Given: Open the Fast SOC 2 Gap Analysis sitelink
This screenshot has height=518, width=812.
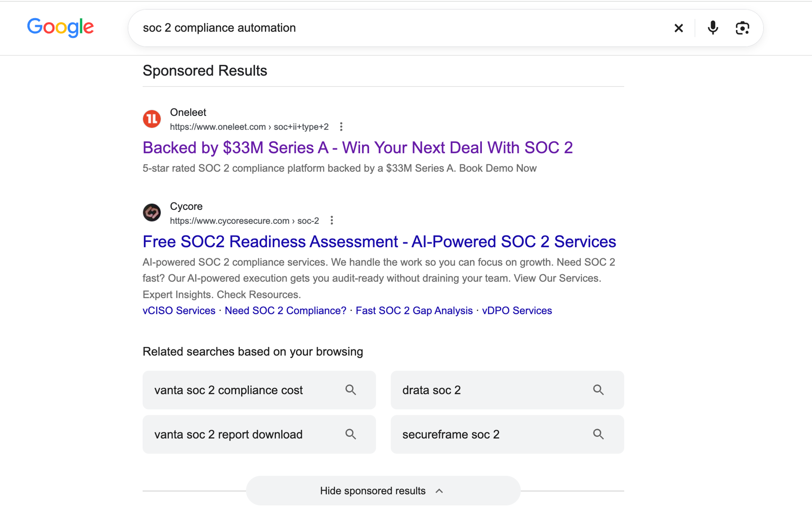Looking at the screenshot, I should point(414,310).
